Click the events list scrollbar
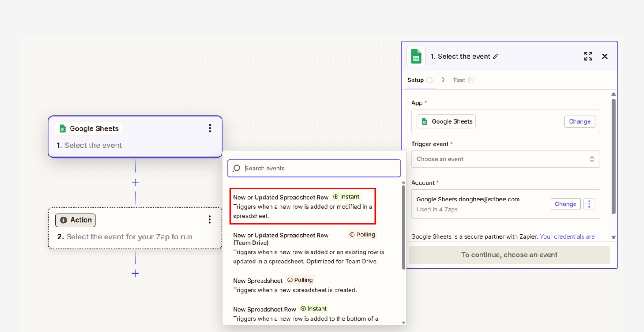 point(404,227)
